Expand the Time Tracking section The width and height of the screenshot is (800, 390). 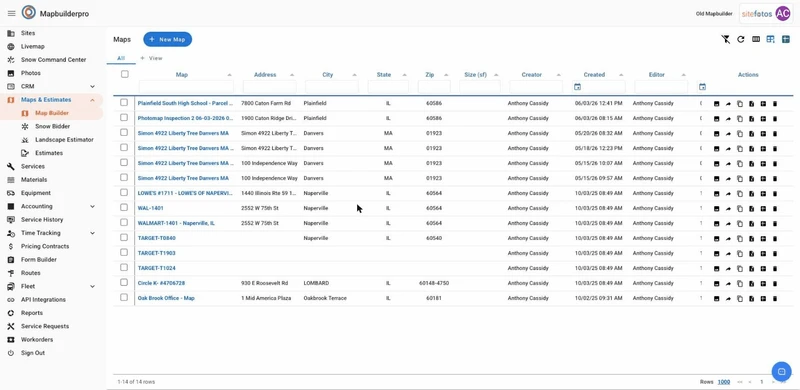tap(92, 233)
